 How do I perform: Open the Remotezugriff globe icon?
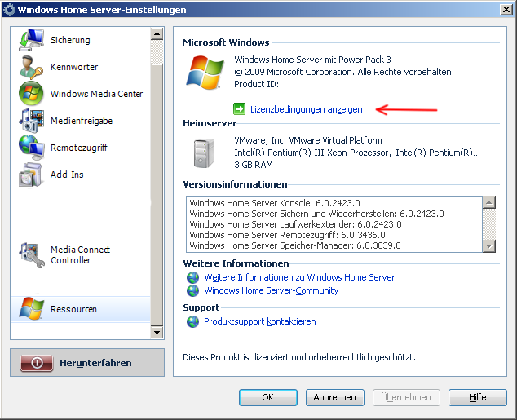coord(31,148)
